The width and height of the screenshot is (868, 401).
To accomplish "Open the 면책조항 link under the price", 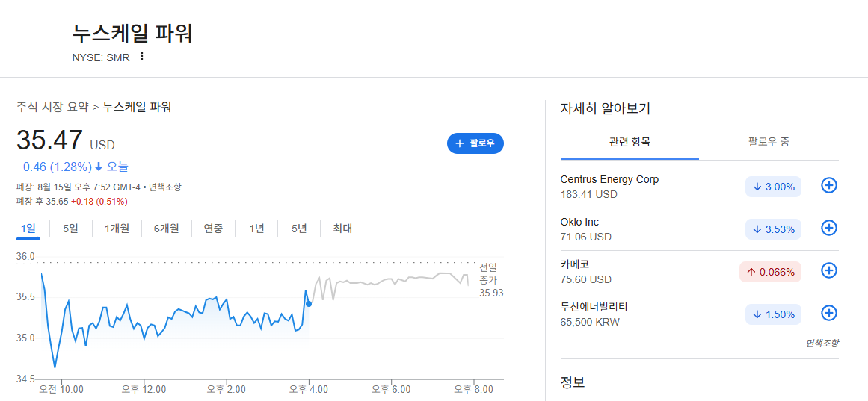I will coord(165,187).
